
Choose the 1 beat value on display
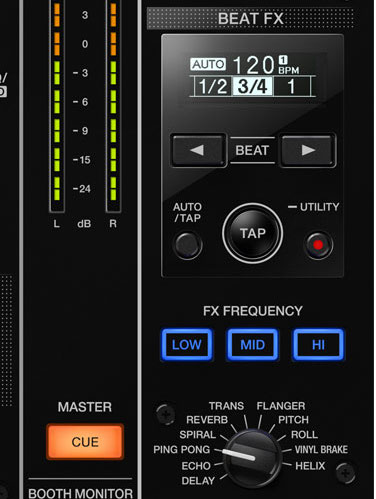pyautogui.click(x=291, y=87)
